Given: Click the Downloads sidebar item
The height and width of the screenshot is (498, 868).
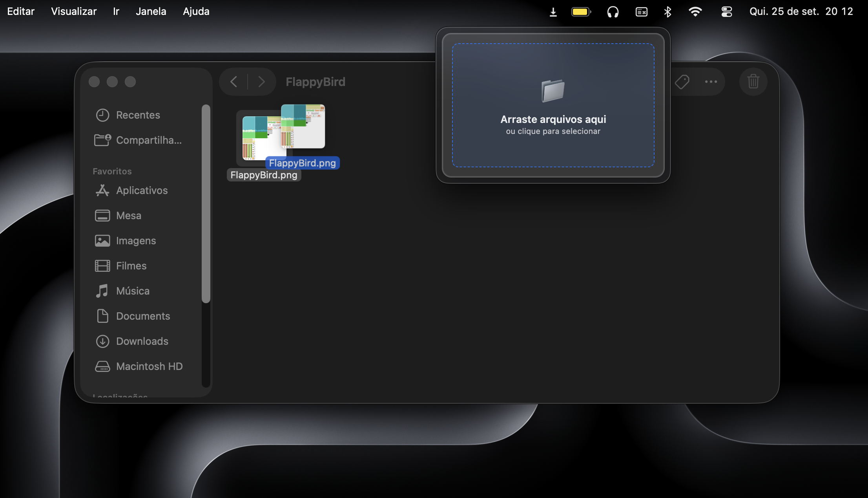Looking at the screenshot, I should (142, 341).
